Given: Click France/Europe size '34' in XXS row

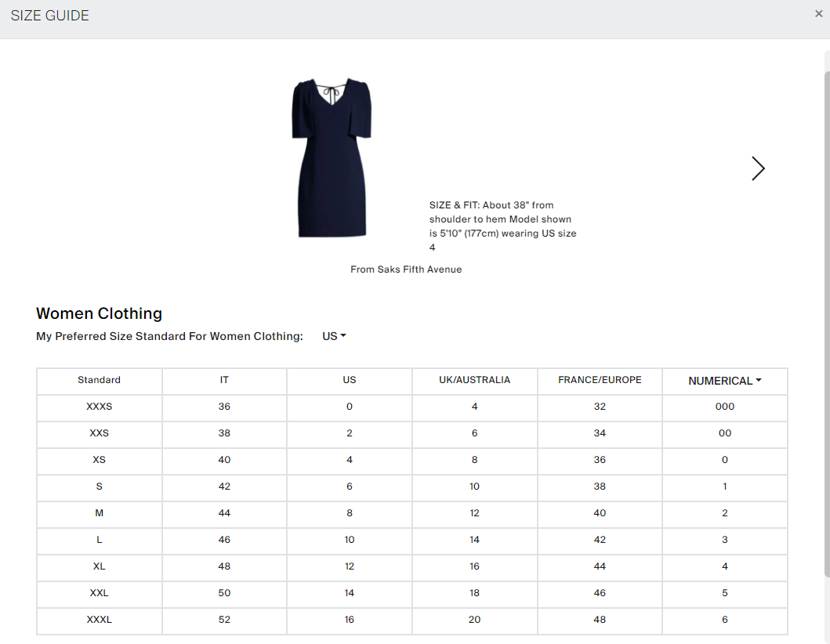Looking at the screenshot, I should pos(600,433).
